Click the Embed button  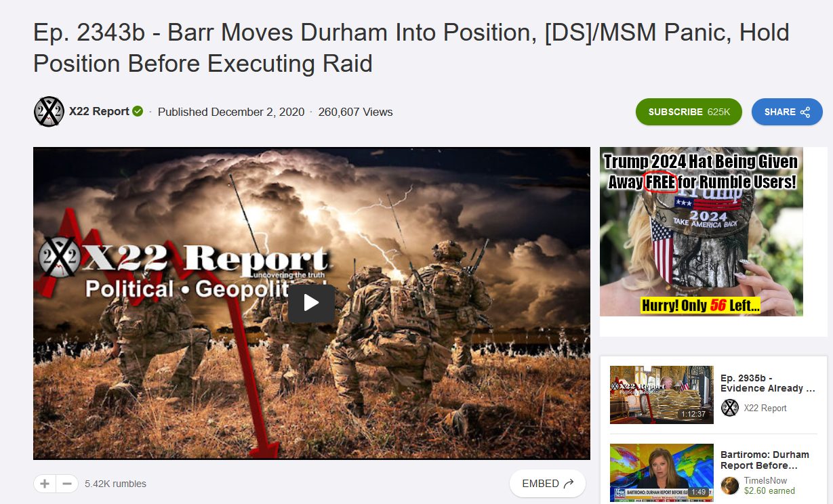548,484
